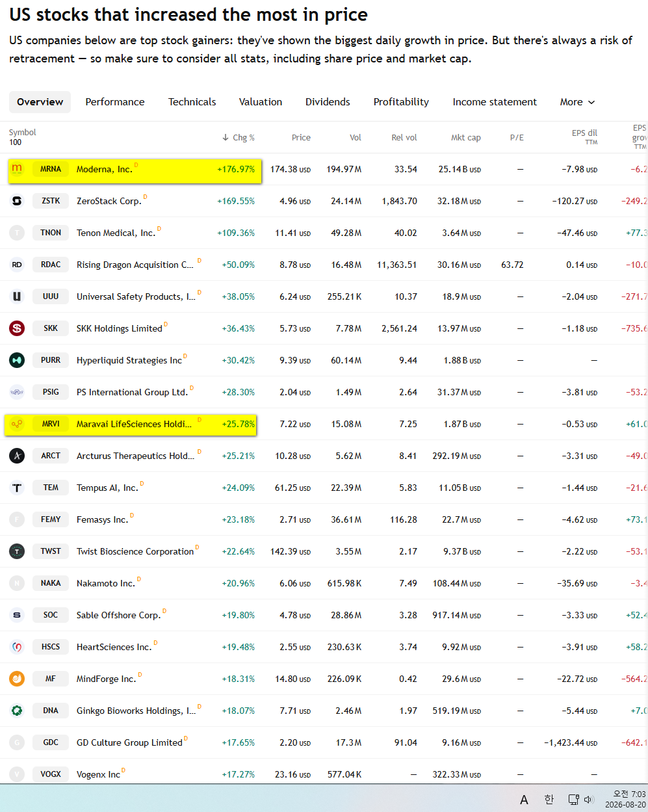Viewport: 648px width, 812px height.
Task: Sort by Rel vol column header
Action: [404, 137]
